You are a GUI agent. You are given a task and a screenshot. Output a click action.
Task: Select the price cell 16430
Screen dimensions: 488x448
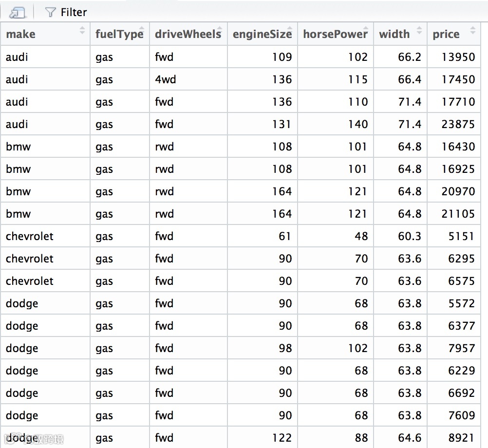coord(454,147)
